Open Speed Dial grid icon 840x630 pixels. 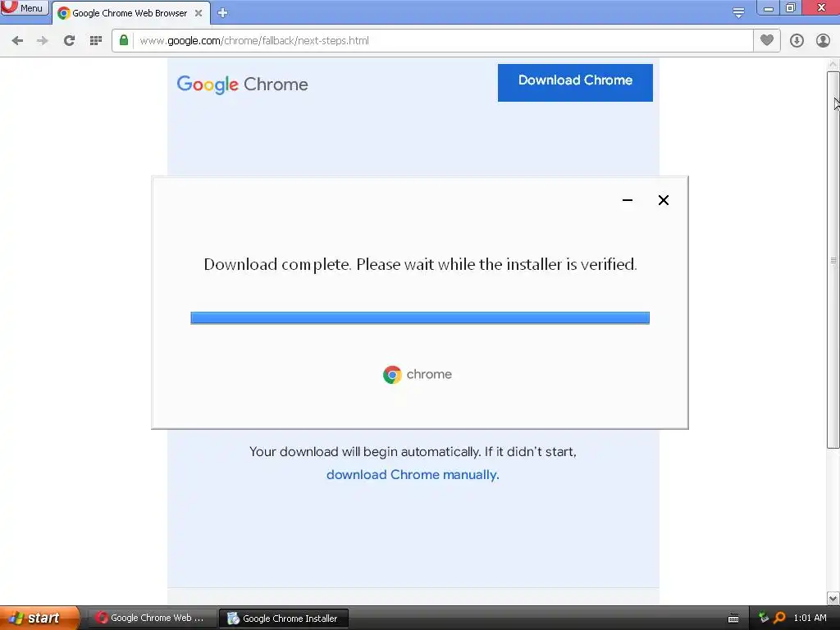click(x=96, y=41)
